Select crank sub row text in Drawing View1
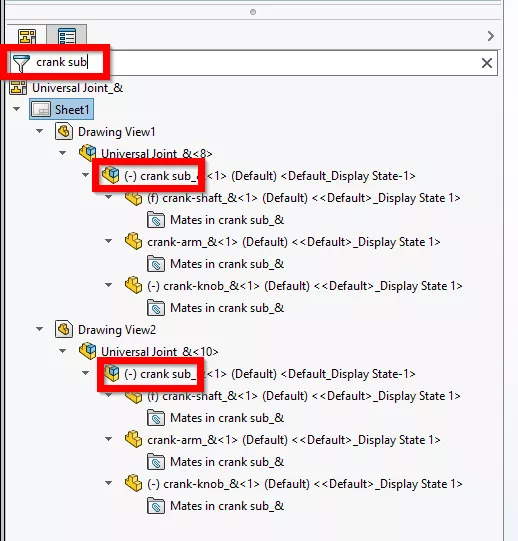Viewport: 518px width, 541px height. [x=270, y=176]
